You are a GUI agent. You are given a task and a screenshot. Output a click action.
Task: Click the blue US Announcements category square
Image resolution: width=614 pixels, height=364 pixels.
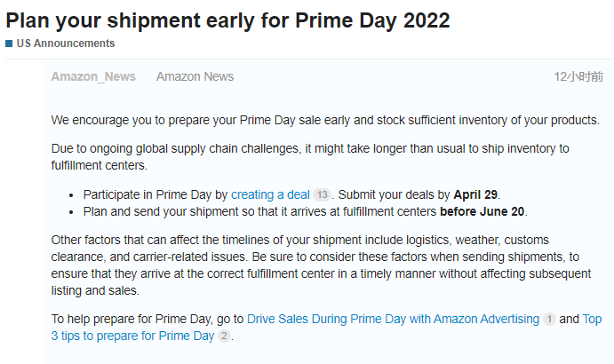coord(9,44)
